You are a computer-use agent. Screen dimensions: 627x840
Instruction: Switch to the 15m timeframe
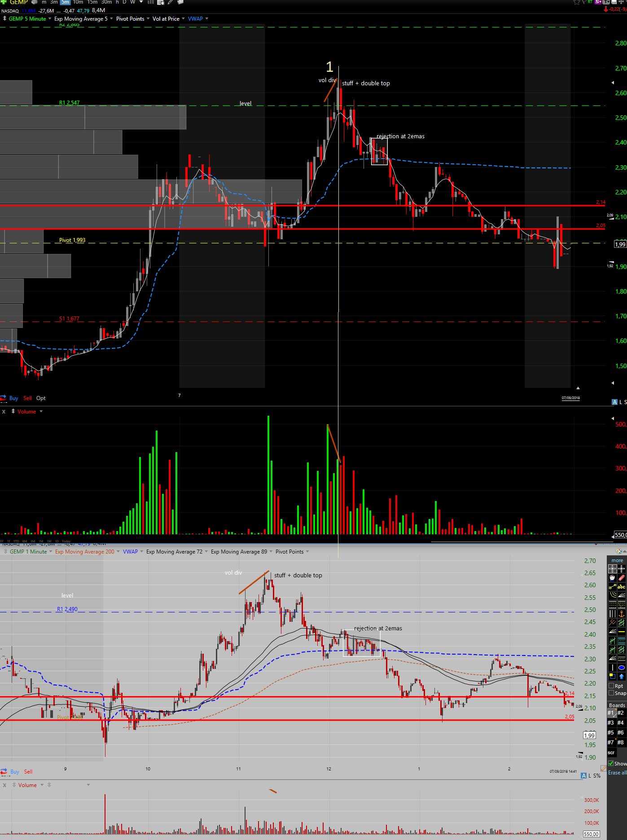pos(92,2)
